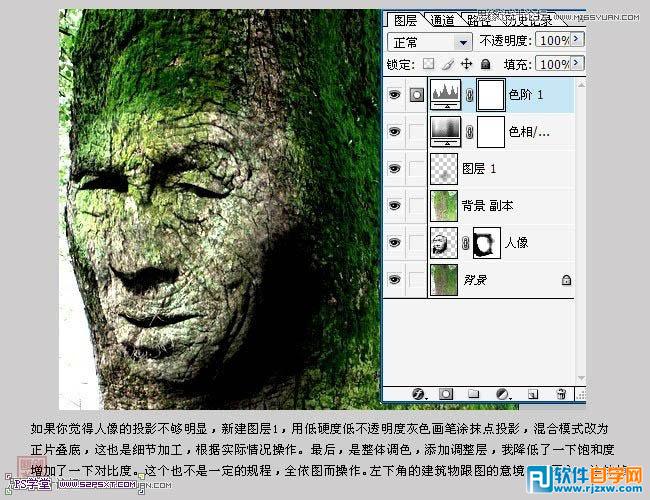Hide the 色阶 1 layer

pos(394,95)
